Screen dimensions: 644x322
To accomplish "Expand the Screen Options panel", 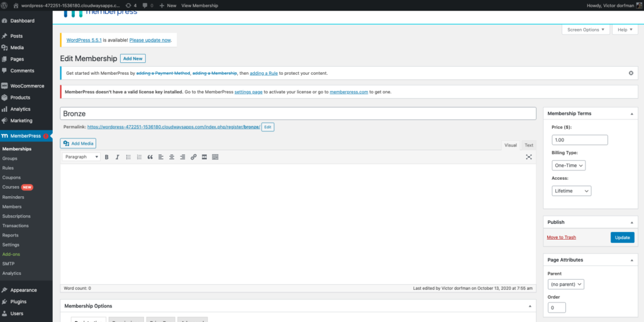I will [x=586, y=30].
